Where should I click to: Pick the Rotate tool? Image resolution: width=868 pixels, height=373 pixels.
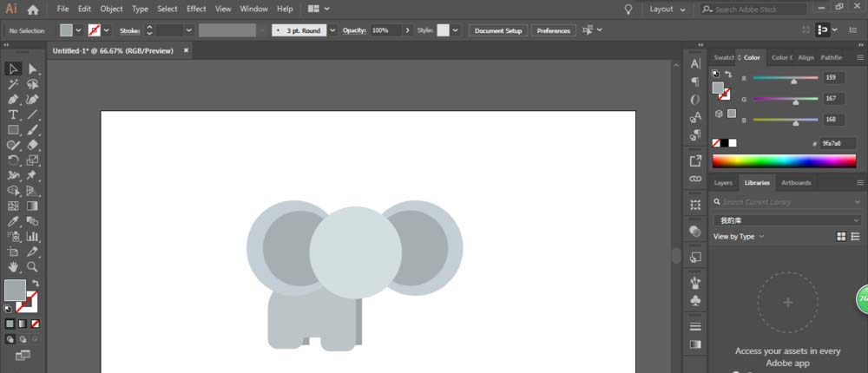pyautogui.click(x=13, y=160)
